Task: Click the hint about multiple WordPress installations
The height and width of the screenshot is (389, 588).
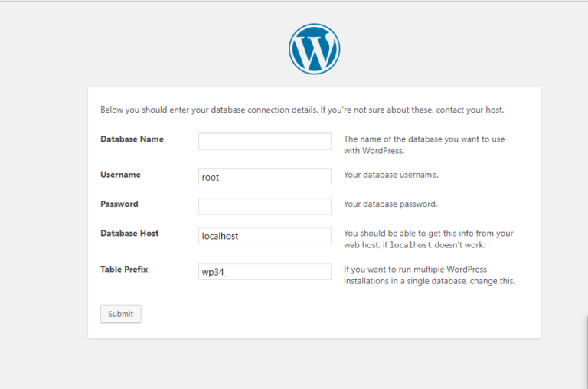Action: point(429,275)
